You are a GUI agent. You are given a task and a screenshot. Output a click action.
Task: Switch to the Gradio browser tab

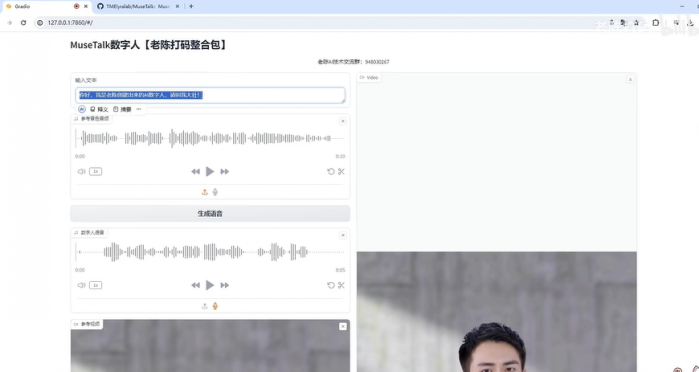coord(46,7)
